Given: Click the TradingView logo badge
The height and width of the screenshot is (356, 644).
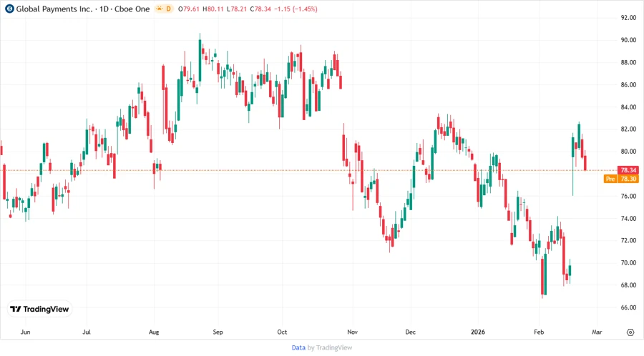Looking at the screenshot, I should [39, 310].
